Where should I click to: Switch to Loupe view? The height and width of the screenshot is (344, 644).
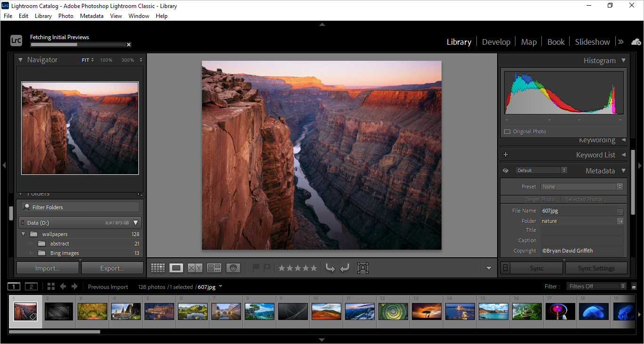176,268
